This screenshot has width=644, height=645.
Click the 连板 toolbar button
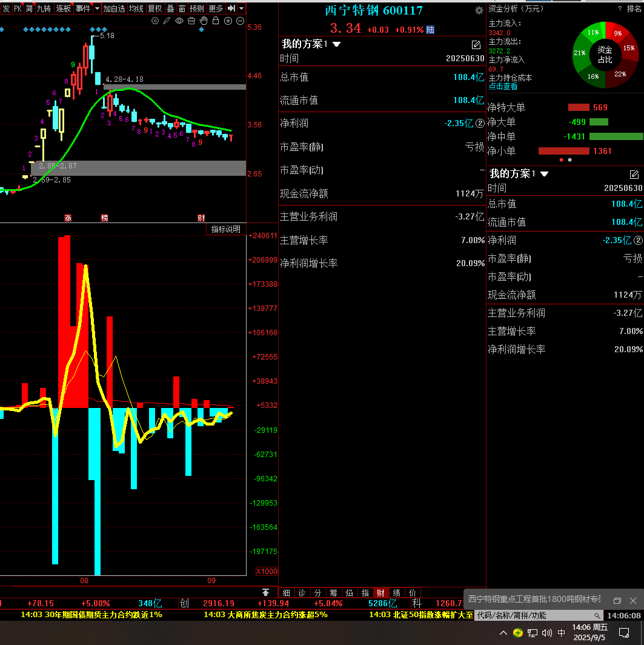[x=64, y=8]
